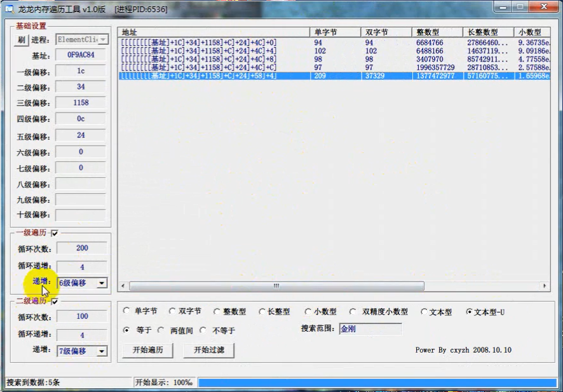Click 二级遍历 循环递增 field

pos(82,335)
